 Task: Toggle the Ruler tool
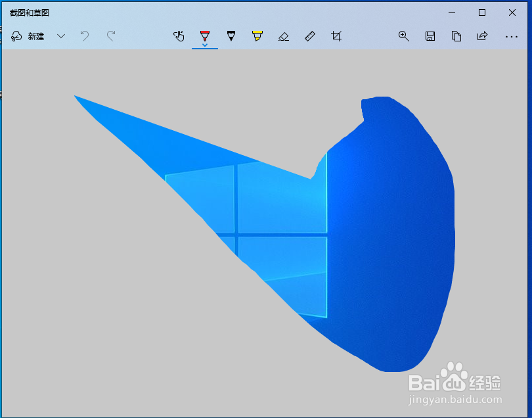tap(310, 36)
